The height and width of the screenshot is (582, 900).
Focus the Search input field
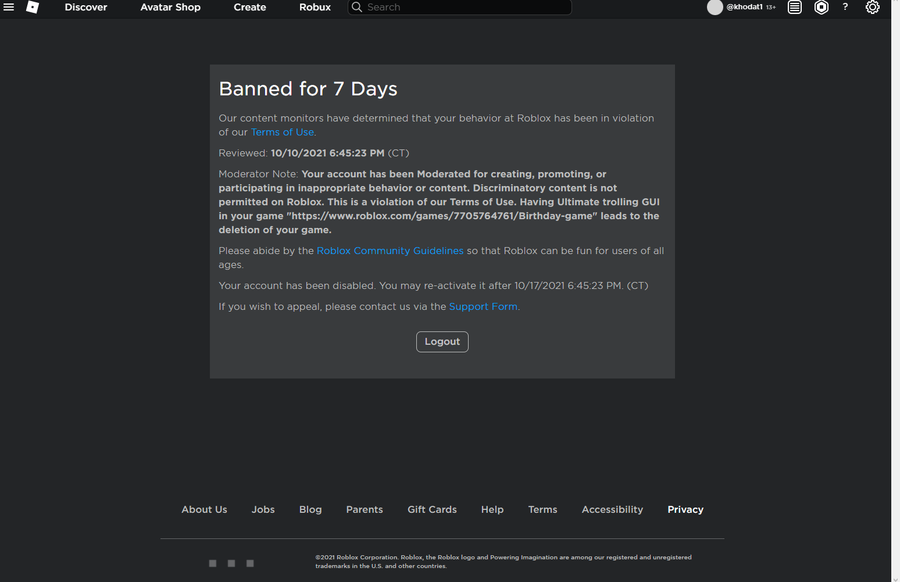point(459,7)
